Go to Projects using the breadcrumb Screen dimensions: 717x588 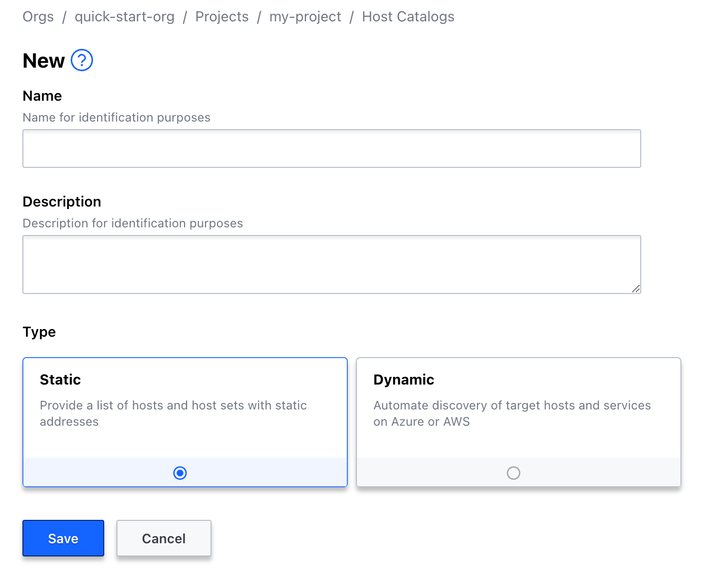click(x=222, y=16)
